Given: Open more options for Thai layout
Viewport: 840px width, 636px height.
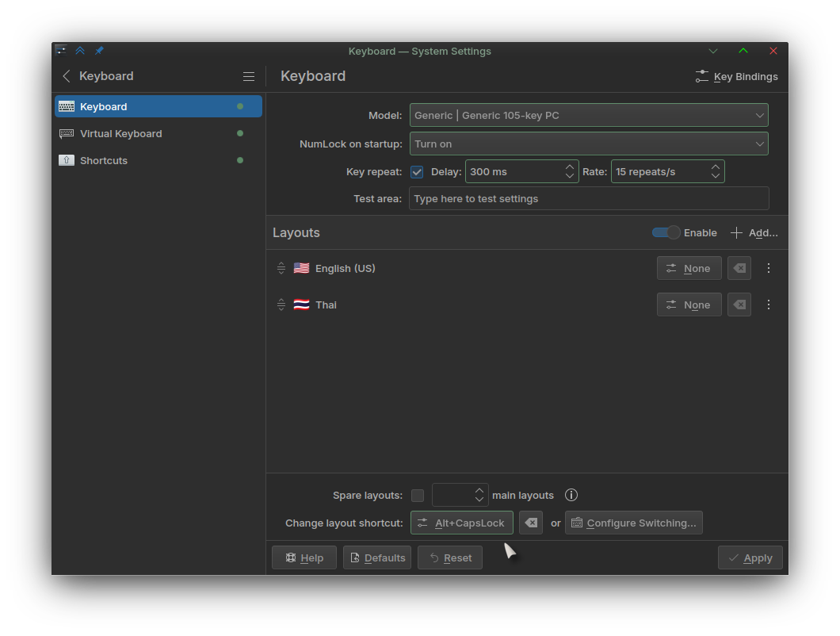Looking at the screenshot, I should point(768,305).
